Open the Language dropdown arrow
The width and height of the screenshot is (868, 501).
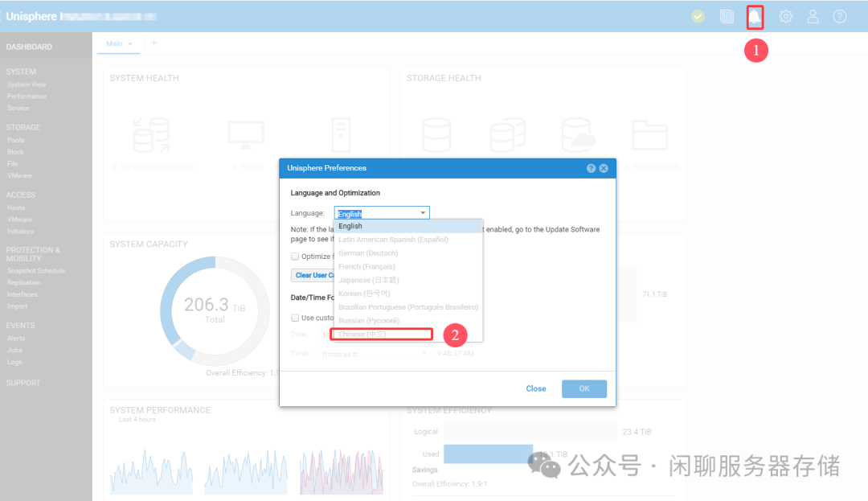click(x=423, y=213)
